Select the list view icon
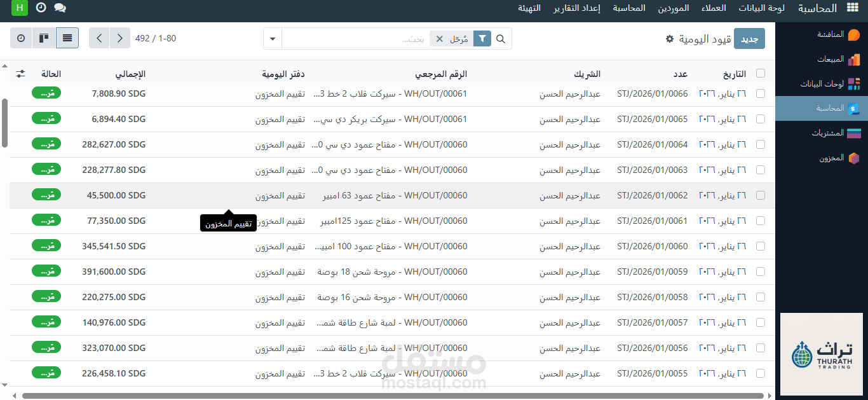 click(x=67, y=38)
